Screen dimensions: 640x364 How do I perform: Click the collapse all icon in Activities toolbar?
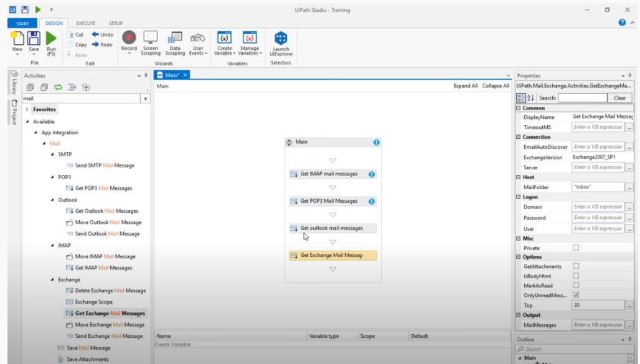tap(44, 87)
